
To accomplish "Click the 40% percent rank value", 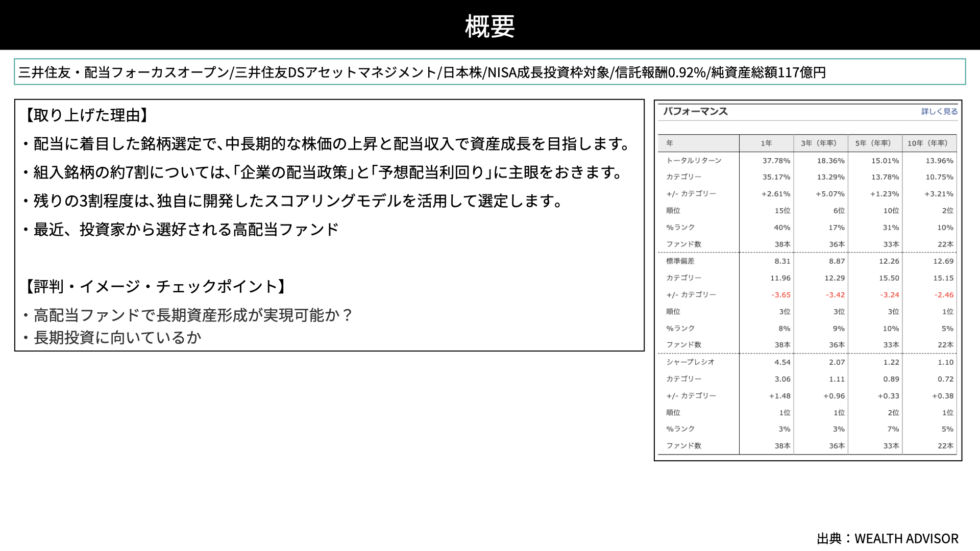I will 782,228.
